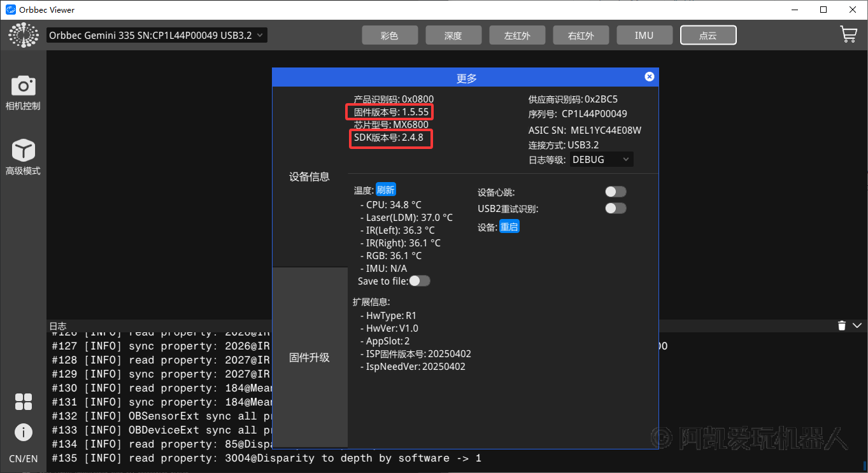Viewport: 868px width, 473px height.
Task: Click the Orbbec logo icon
Action: pos(24,35)
